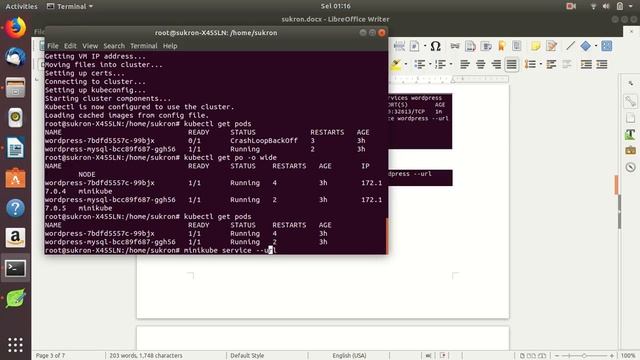Insert a comment (yellow note icon)

point(536,46)
